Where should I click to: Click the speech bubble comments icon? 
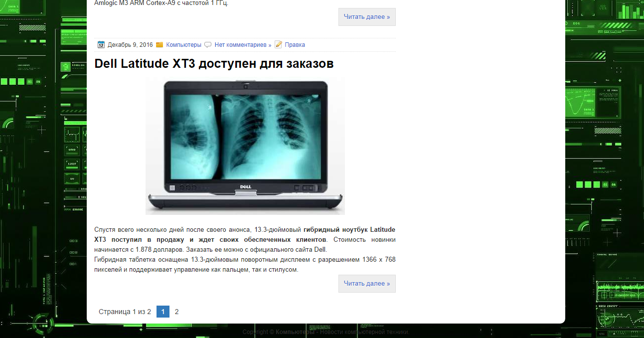(x=208, y=45)
